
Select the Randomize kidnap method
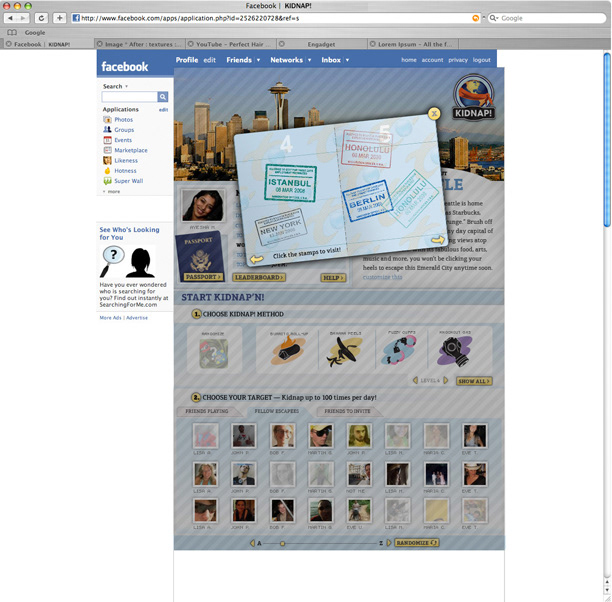pyautogui.click(x=214, y=349)
